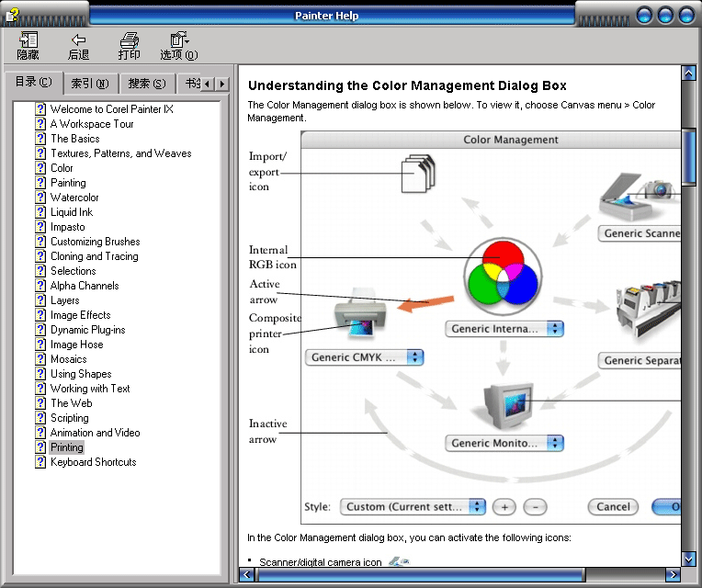Open the Generic CMYK dropdown
Image resolution: width=702 pixels, height=588 pixels.
click(364, 357)
